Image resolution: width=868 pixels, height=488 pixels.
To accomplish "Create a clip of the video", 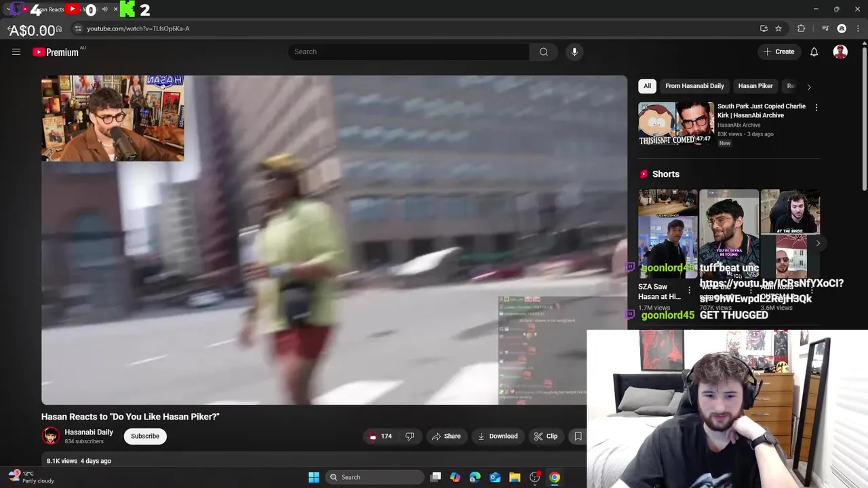I will (x=545, y=436).
